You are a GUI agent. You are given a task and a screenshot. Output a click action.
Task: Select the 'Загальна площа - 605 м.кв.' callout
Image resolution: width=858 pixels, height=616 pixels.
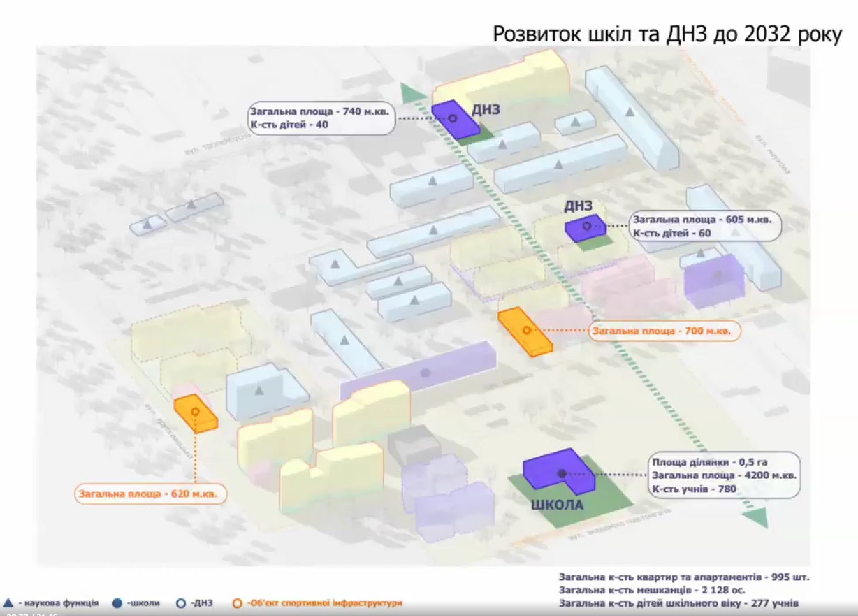pyautogui.click(x=705, y=226)
